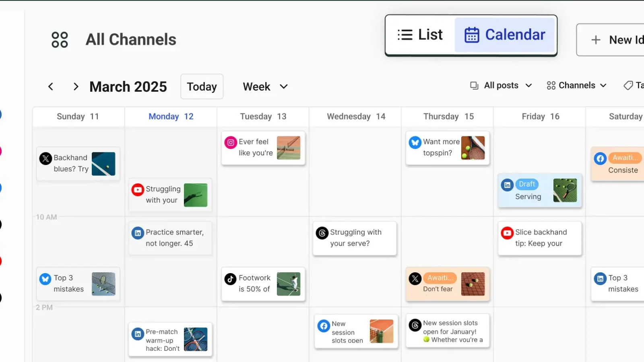This screenshot has width=644, height=362.
Task: Click the Threads icon on the Struggling with your serve post
Action: point(322,233)
